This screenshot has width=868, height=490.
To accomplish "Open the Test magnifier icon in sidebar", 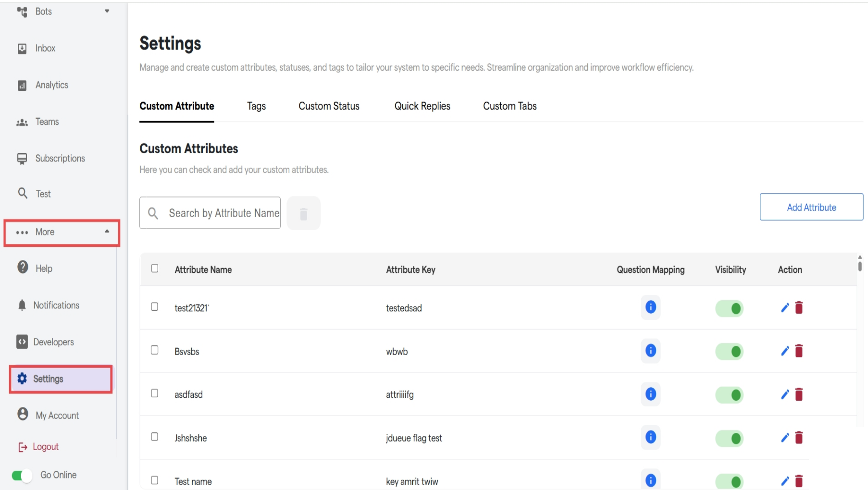I will pos(23,193).
